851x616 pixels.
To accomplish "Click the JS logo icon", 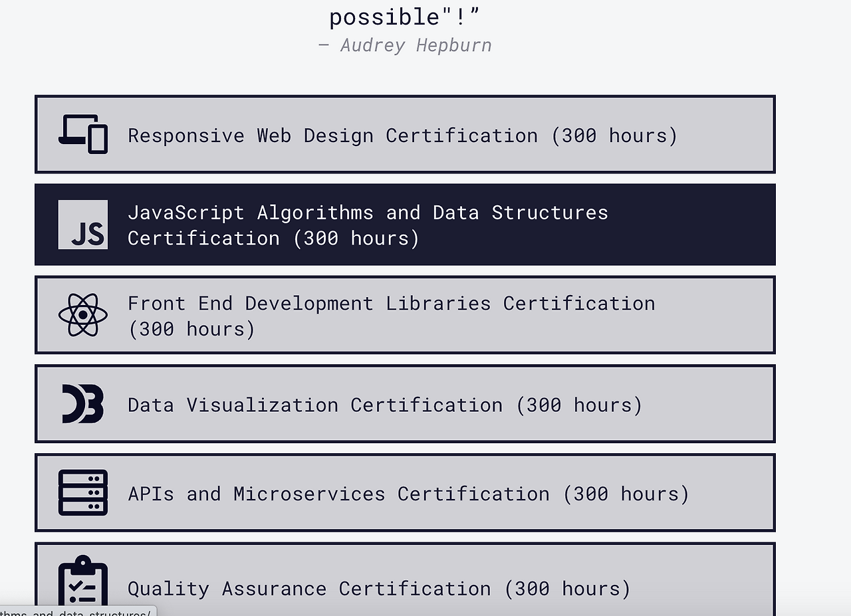I will click(x=83, y=225).
